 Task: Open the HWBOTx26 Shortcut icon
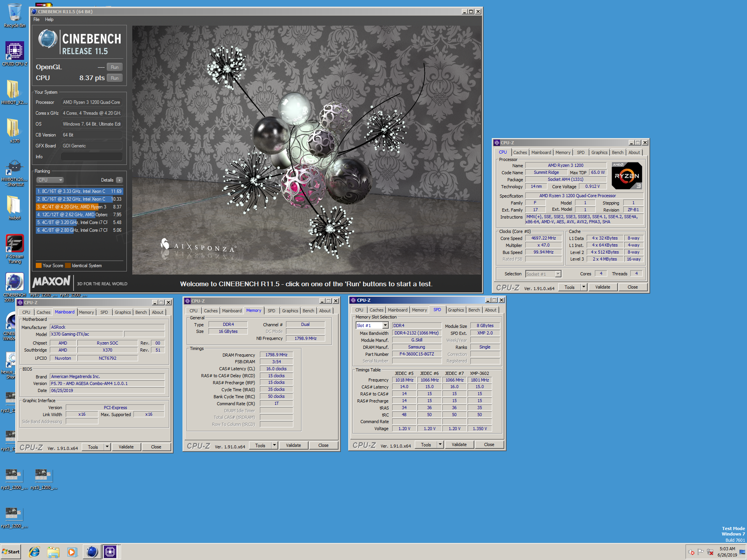click(x=14, y=173)
